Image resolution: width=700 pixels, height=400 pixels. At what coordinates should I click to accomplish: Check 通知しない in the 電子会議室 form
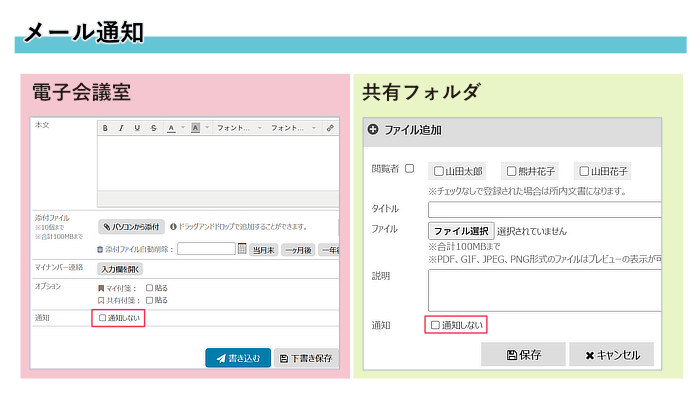103,318
